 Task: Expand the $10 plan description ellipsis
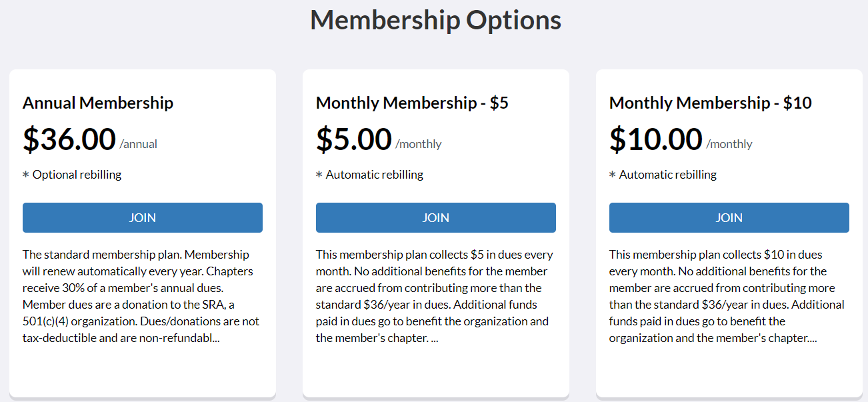click(x=813, y=339)
